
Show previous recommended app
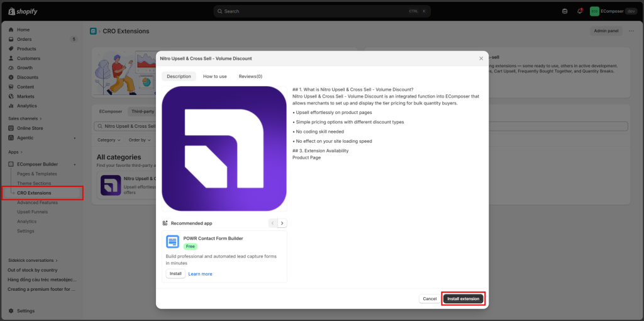273,223
